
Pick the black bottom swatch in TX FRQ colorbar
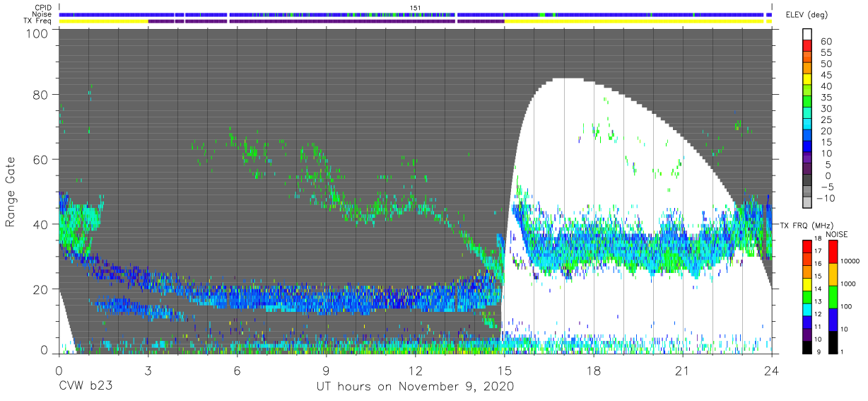(x=807, y=346)
